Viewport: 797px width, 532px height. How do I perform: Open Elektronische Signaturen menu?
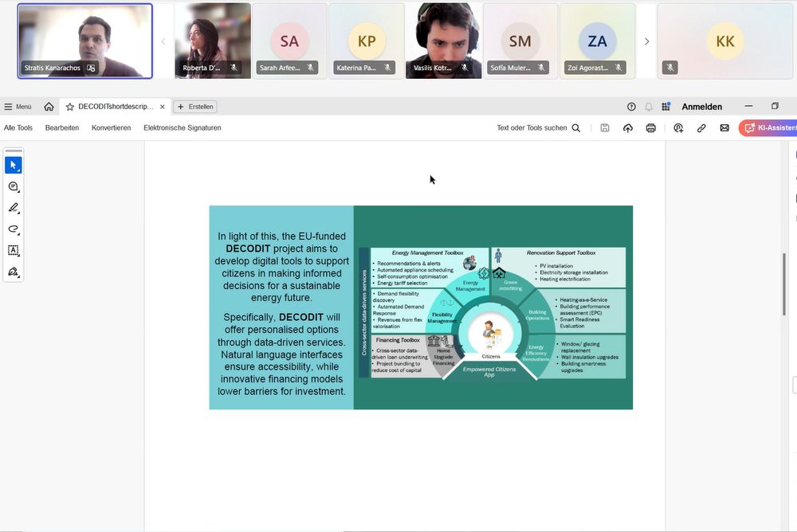[183, 128]
